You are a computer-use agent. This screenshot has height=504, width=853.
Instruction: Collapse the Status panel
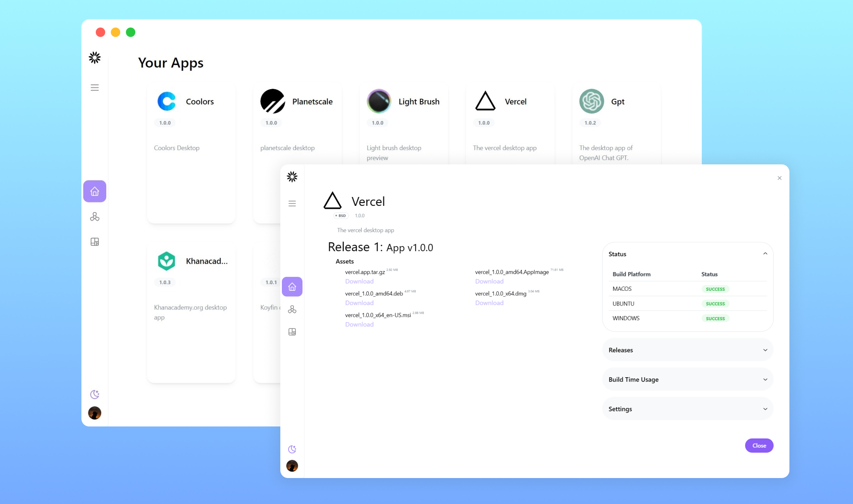(765, 254)
